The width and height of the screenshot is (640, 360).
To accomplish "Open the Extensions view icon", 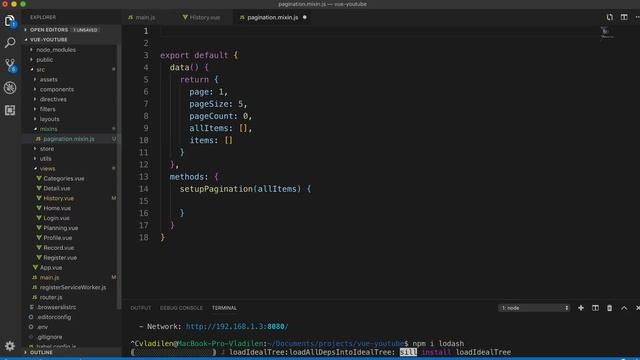I will click(10, 110).
